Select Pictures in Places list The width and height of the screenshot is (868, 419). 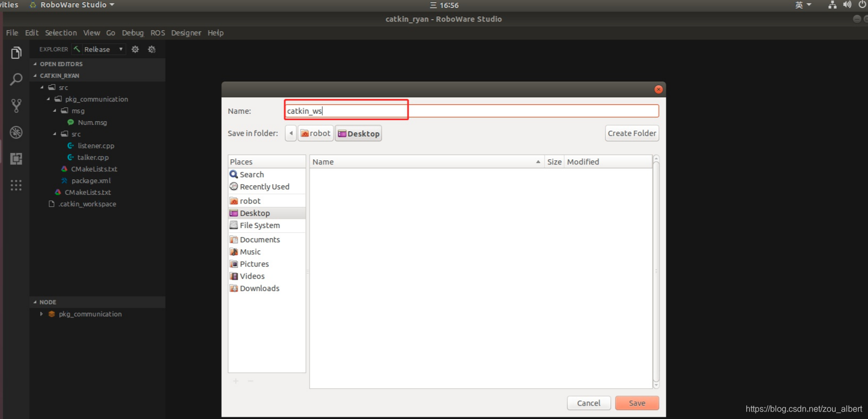(x=267, y=264)
